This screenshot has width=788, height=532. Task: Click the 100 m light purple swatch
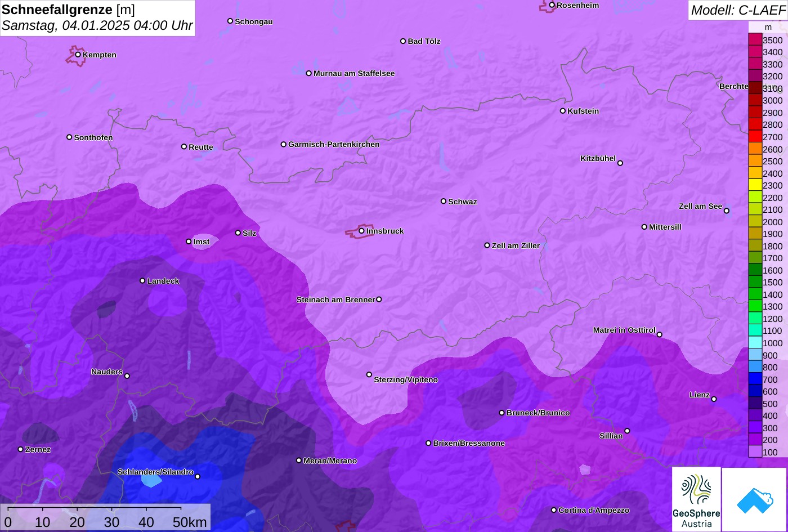755,452
